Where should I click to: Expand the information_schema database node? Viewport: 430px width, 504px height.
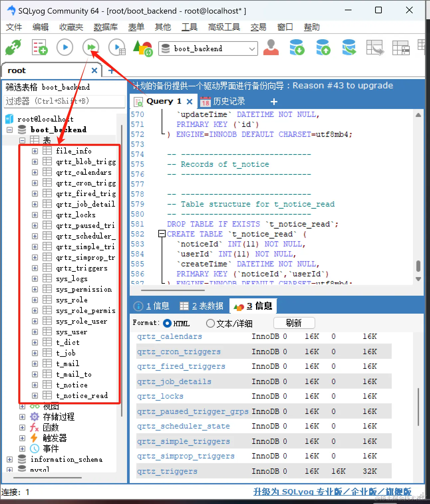pos(10,459)
